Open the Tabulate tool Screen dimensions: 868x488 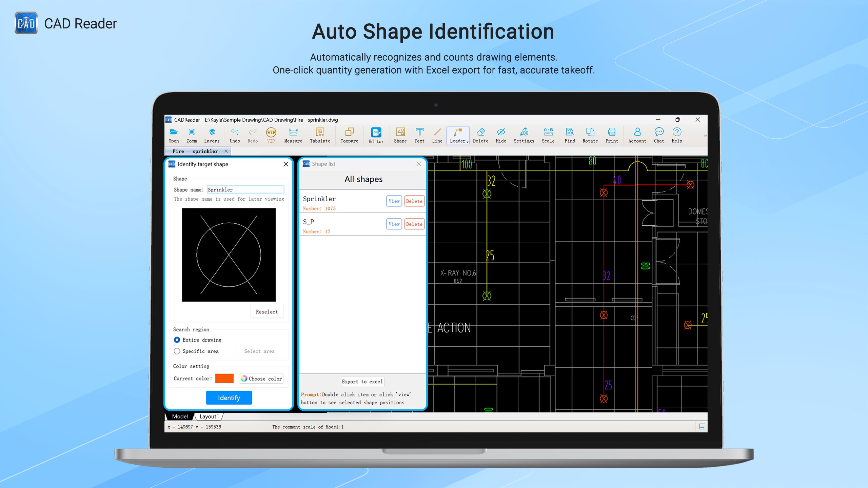(x=320, y=136)
